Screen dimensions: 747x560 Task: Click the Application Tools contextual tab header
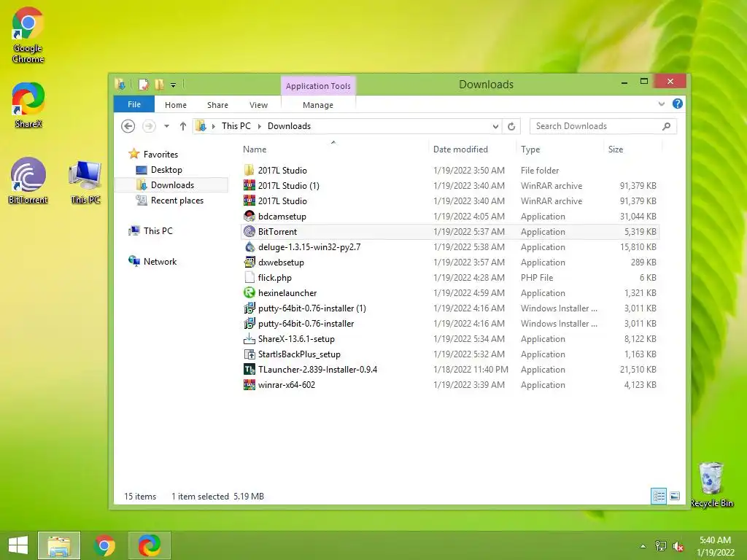tap(318, 86)
